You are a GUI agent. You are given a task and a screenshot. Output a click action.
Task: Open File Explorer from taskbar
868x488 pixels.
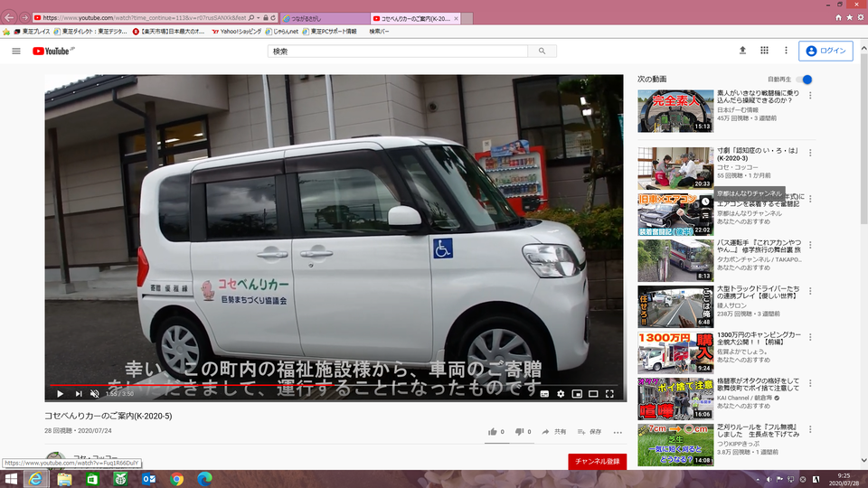(x=64, y=479)
